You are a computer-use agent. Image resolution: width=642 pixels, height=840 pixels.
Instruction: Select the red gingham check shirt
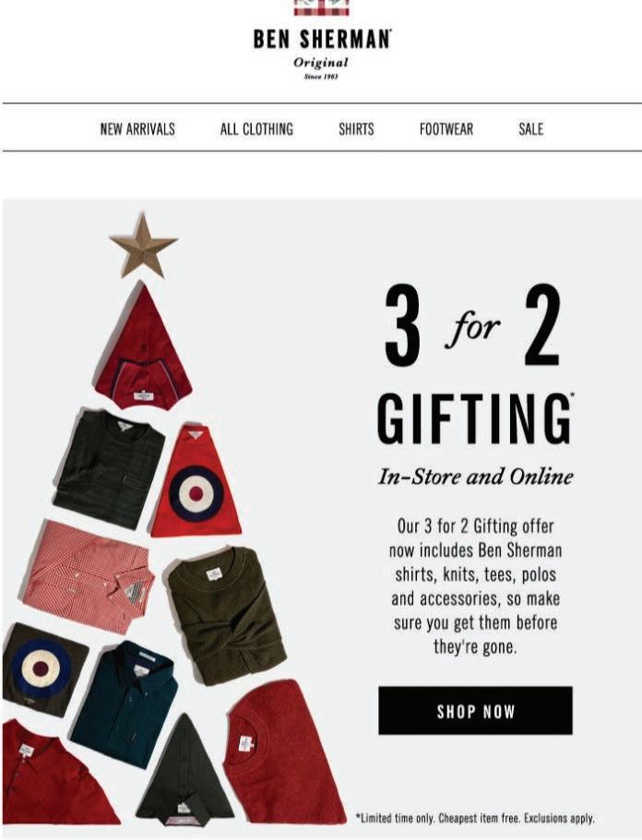pyautogui.click(x=89, y=576)
